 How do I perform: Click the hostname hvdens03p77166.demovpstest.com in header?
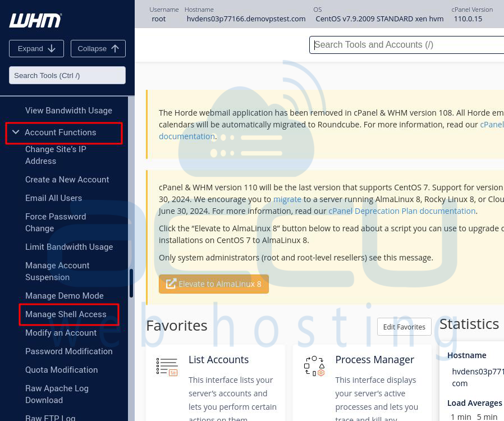pos(246,19)
